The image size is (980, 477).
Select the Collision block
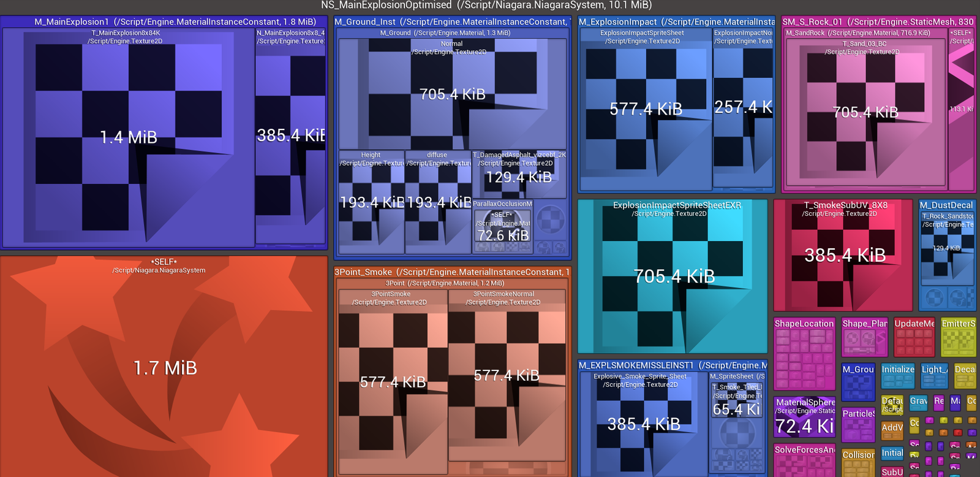[858, 463]
